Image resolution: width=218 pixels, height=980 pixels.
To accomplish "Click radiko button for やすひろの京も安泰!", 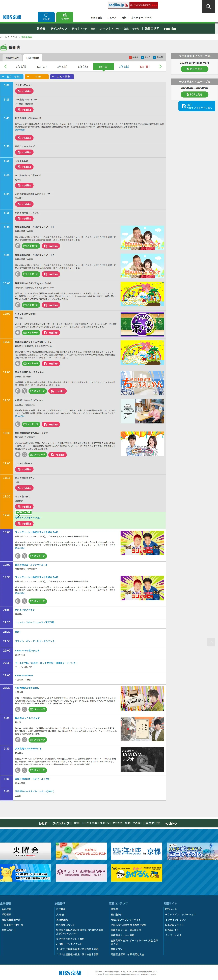I will pyautogui.click(x=51, y=332).
